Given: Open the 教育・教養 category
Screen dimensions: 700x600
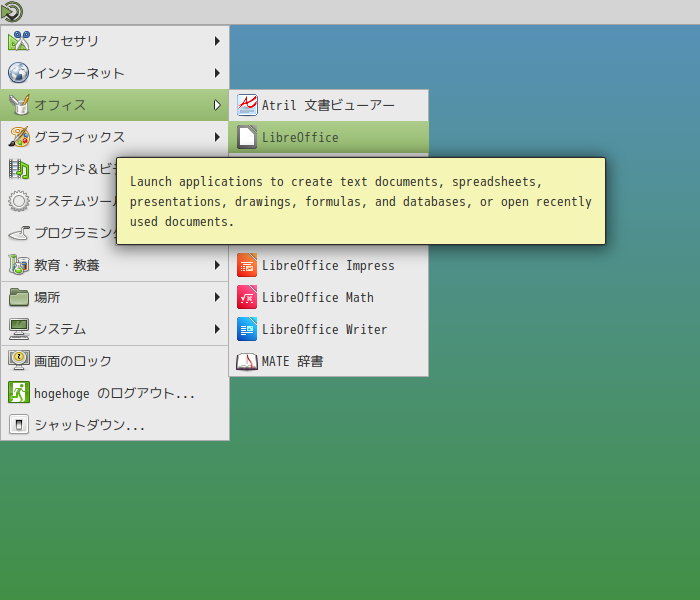Looking at the screenshot, I should 115,265.
